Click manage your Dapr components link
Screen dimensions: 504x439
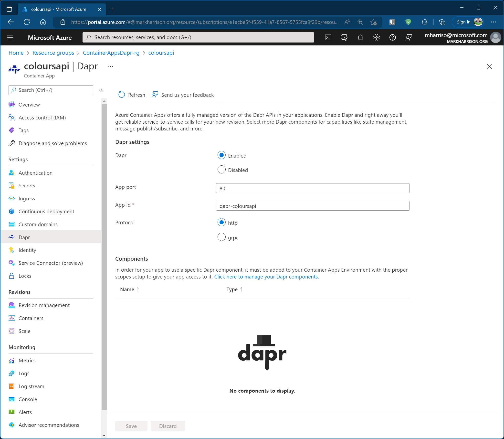pos(266,277)
